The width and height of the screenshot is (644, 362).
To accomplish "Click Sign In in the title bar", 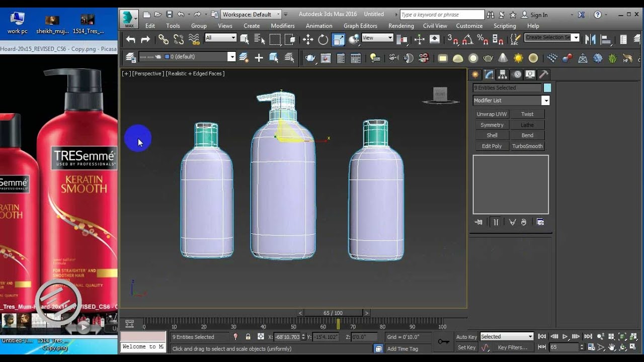I will (x=538, y=15).
